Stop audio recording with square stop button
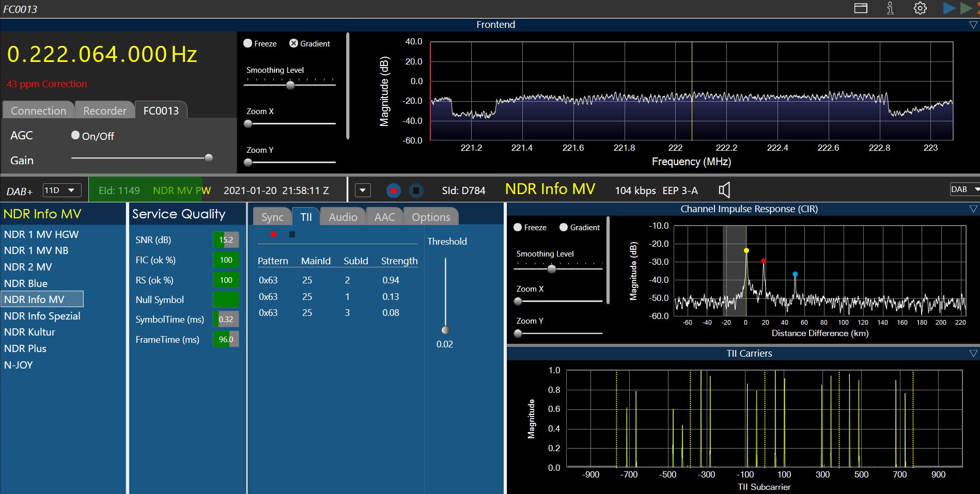 click(x=416, y=190)
